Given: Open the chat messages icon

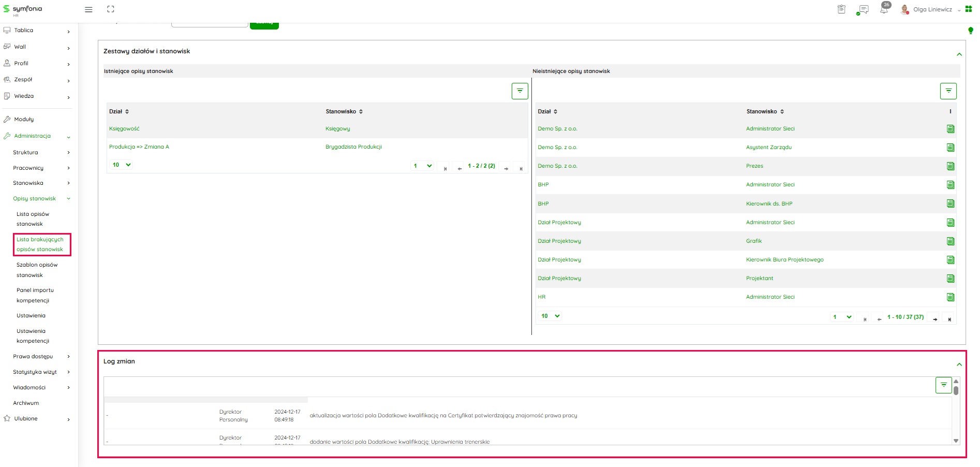Looking at the screenshot, I should (863, 9).
